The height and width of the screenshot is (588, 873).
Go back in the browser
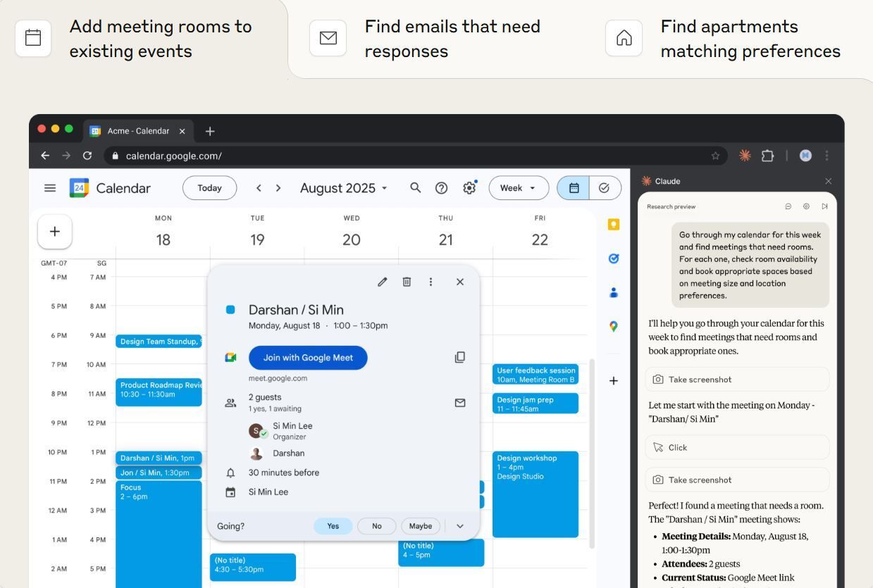[x=45, y=156]
